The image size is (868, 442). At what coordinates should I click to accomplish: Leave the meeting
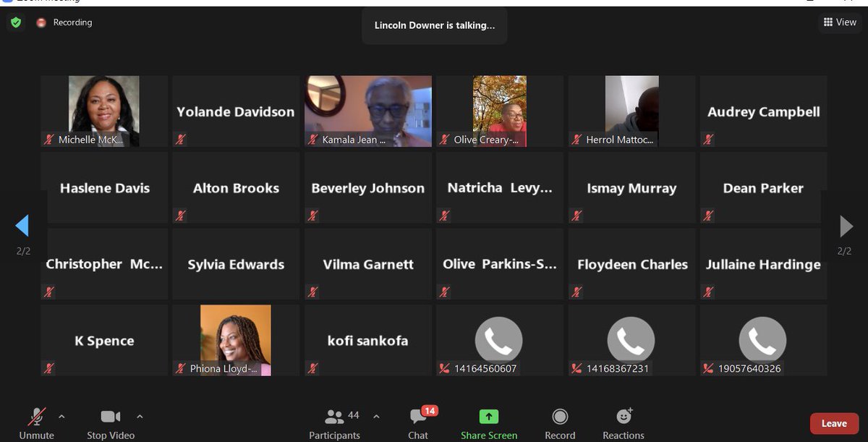click(x=834, y=424)
